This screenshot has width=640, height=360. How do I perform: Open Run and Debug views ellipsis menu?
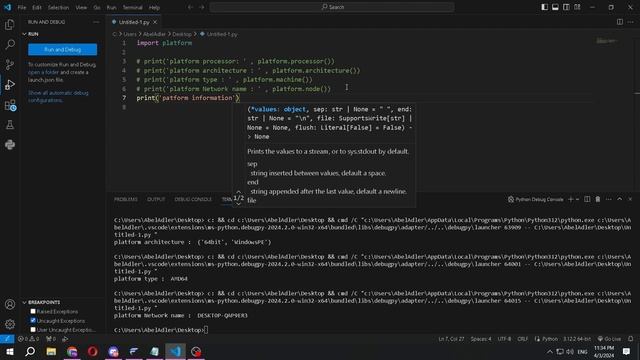point(96,22)
